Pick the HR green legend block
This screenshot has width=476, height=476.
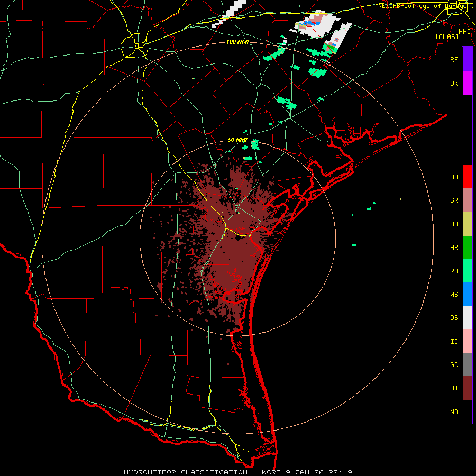click(x=467, y=248)
